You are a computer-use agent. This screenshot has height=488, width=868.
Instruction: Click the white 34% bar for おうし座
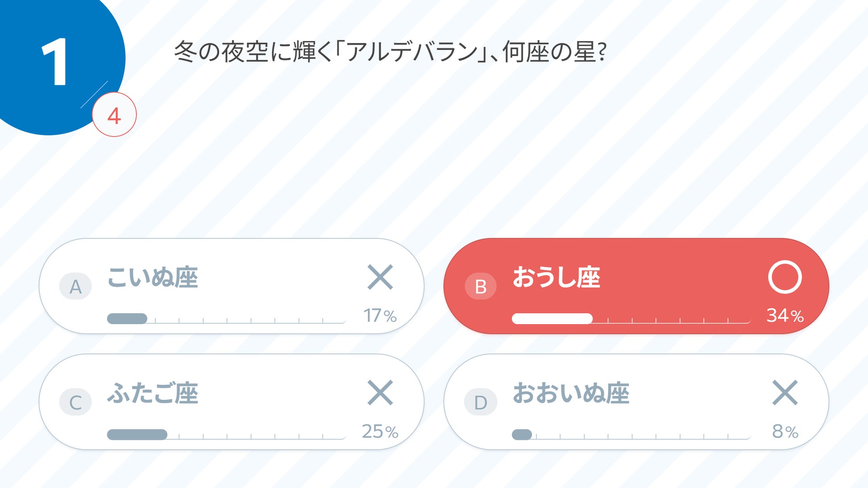552,319
